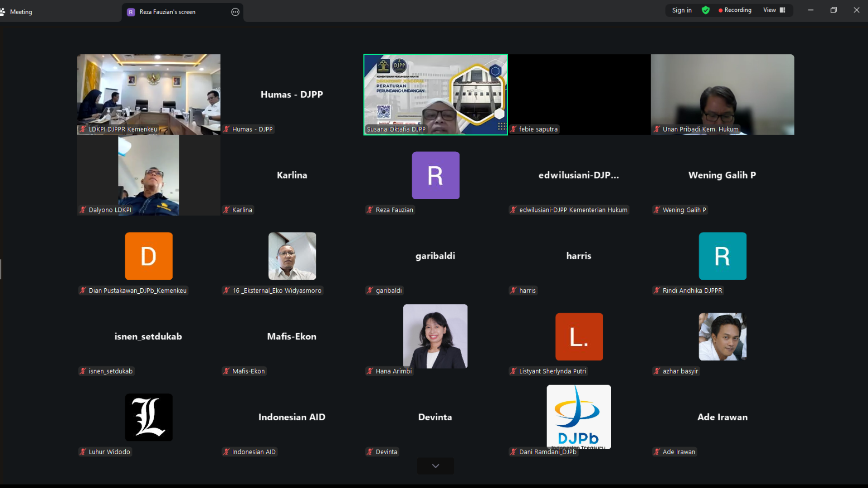
Task: Click azhar basyir's profile photo
Action: tap(722, 337)
